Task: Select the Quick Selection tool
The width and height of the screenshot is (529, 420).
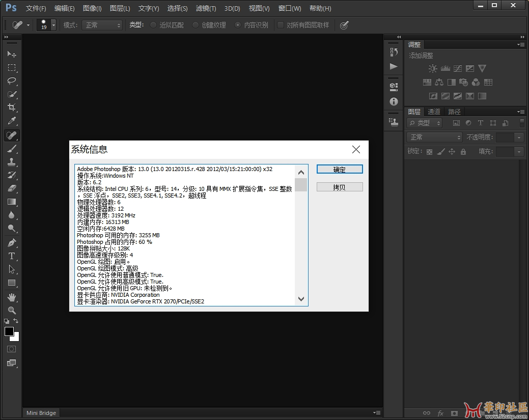Action: (12, 95)
